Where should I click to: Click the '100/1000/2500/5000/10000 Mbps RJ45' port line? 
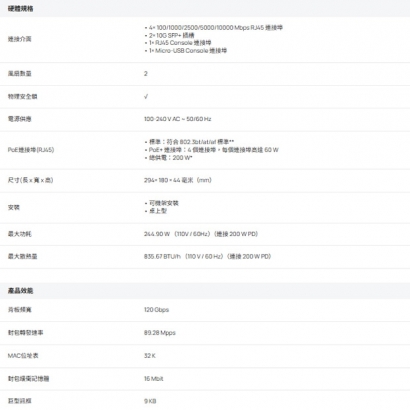(213, 28)
